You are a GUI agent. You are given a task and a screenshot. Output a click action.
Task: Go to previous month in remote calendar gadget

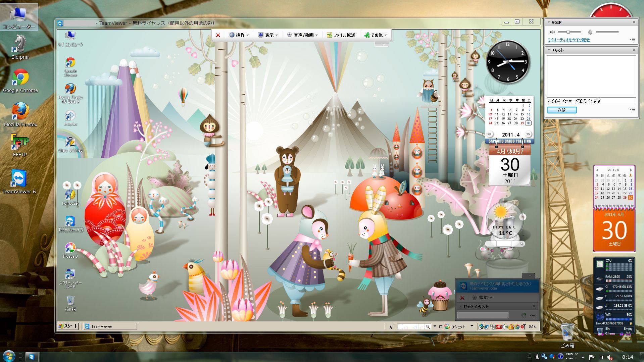(x=490, y=134)
